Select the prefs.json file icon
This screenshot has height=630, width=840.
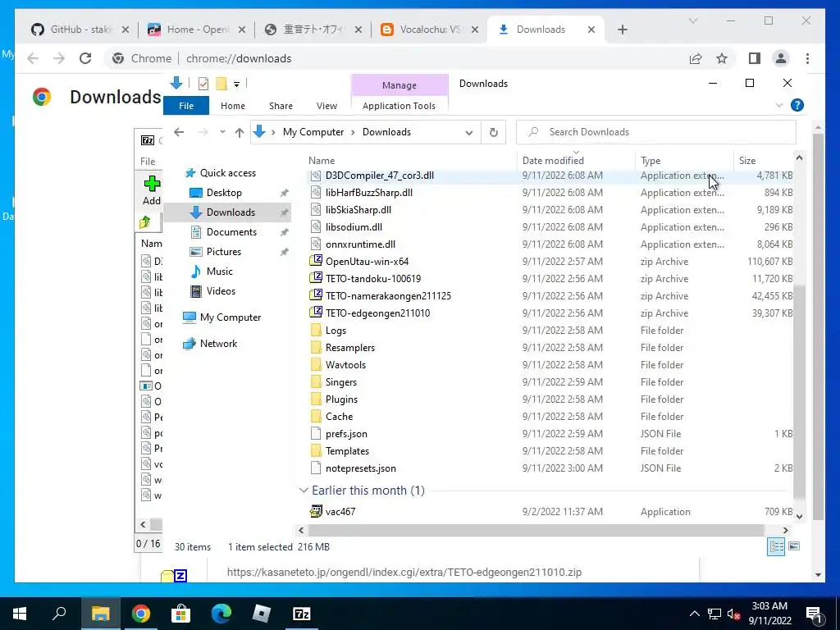[316, 434]
